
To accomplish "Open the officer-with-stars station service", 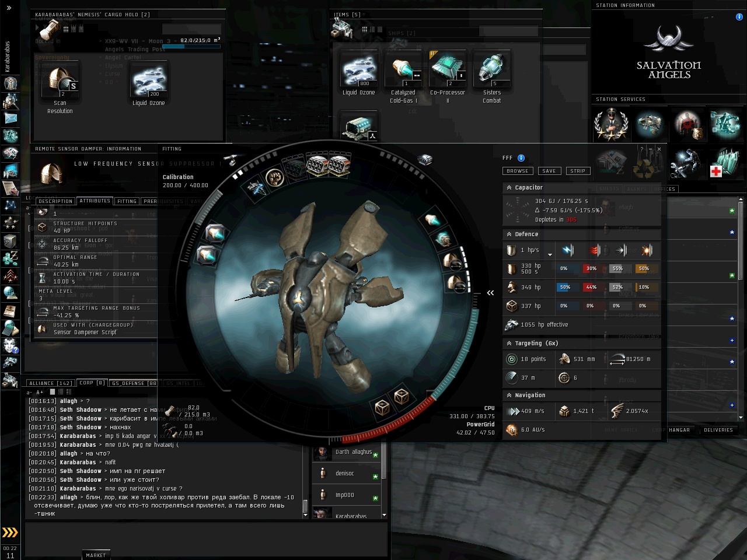I will (x=611, y=125).
